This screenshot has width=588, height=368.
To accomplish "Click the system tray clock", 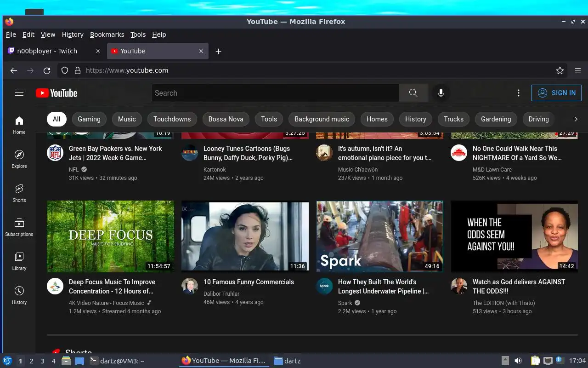I will pyautogui.click(x=577, y=361).
